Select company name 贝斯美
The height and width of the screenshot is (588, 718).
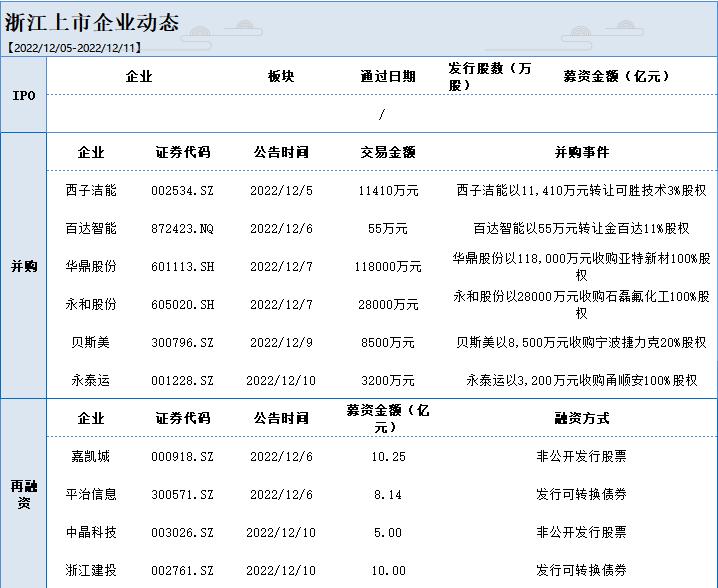(x=91, y=342)
